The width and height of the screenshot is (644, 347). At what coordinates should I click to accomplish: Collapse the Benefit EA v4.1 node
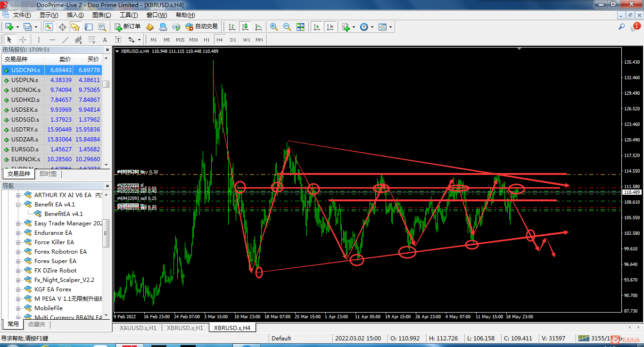tap(18, 205)
